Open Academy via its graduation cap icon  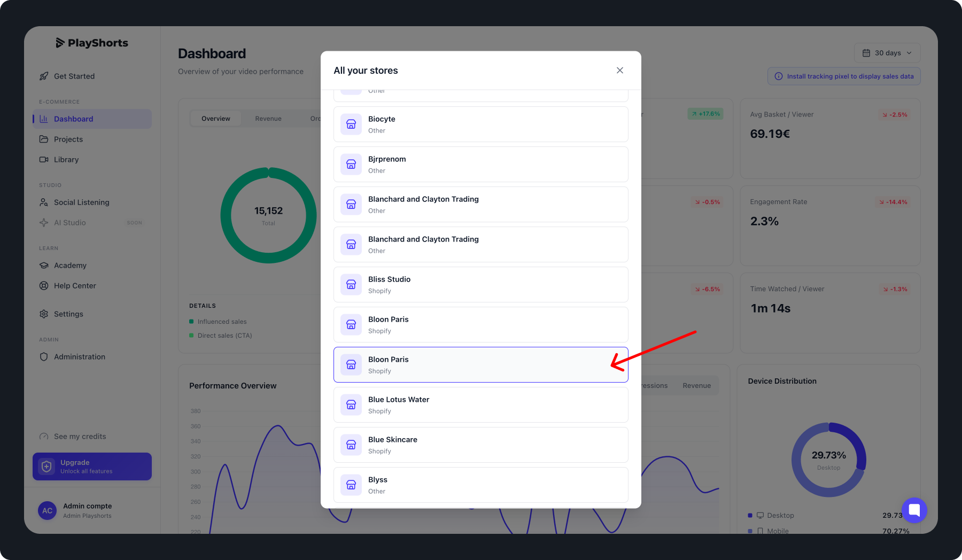[44, 266]
